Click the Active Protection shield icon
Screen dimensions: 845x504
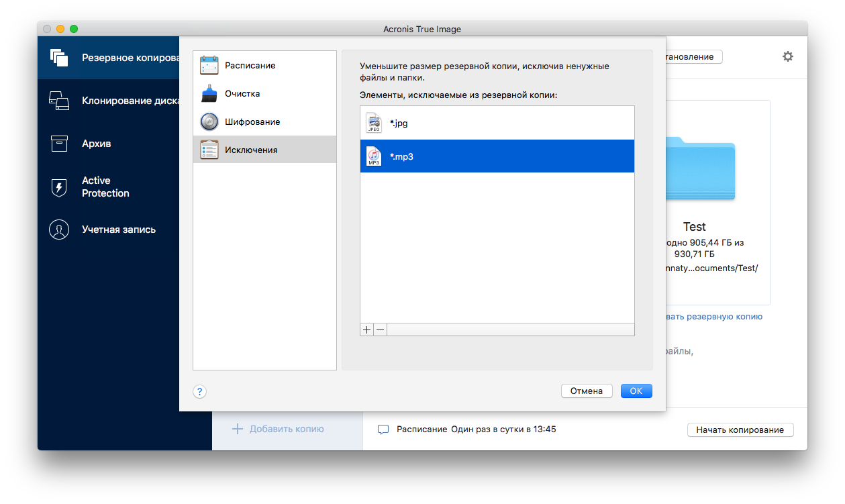[x=59, y=187]
